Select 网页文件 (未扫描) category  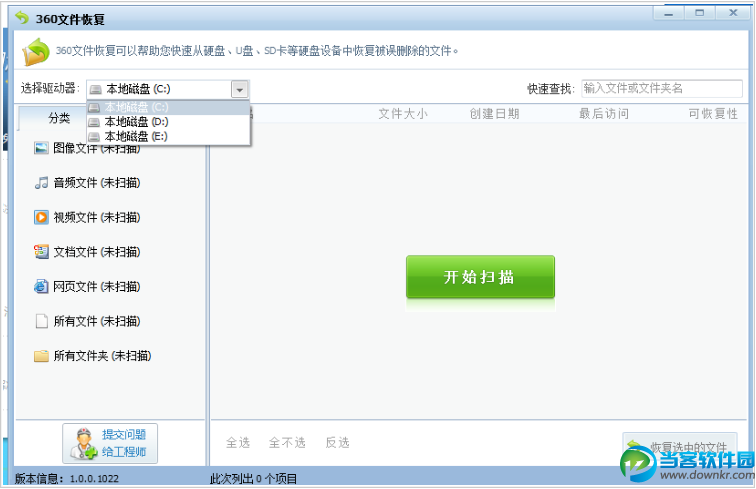[97, 286]
